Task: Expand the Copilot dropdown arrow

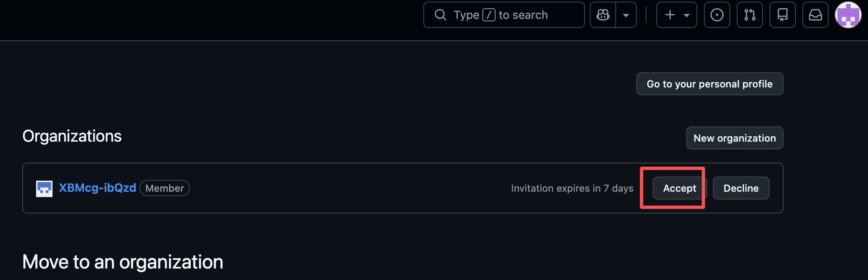Action: (626, 15)
